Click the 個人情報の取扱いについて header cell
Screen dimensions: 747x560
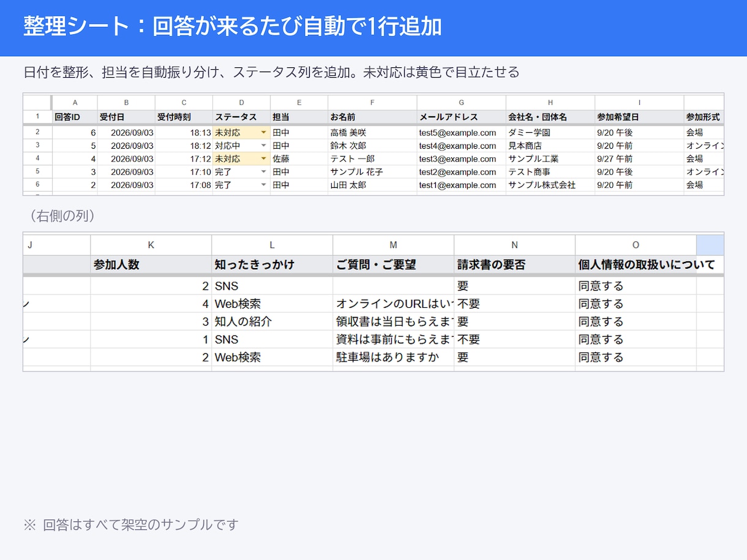point(636,264)
